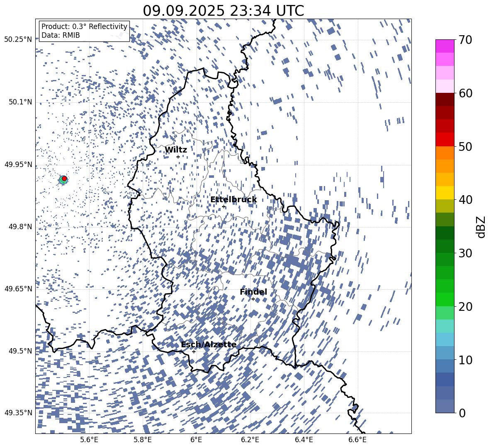
Task: Click the 49.95°N latitude label
Action: (x=18, y=165)
